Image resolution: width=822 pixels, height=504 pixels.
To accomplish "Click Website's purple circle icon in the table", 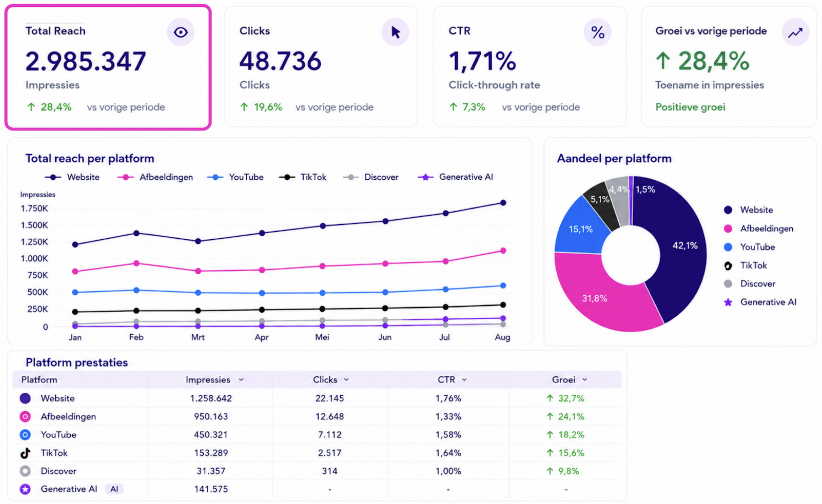I will [x=25, y=398].
